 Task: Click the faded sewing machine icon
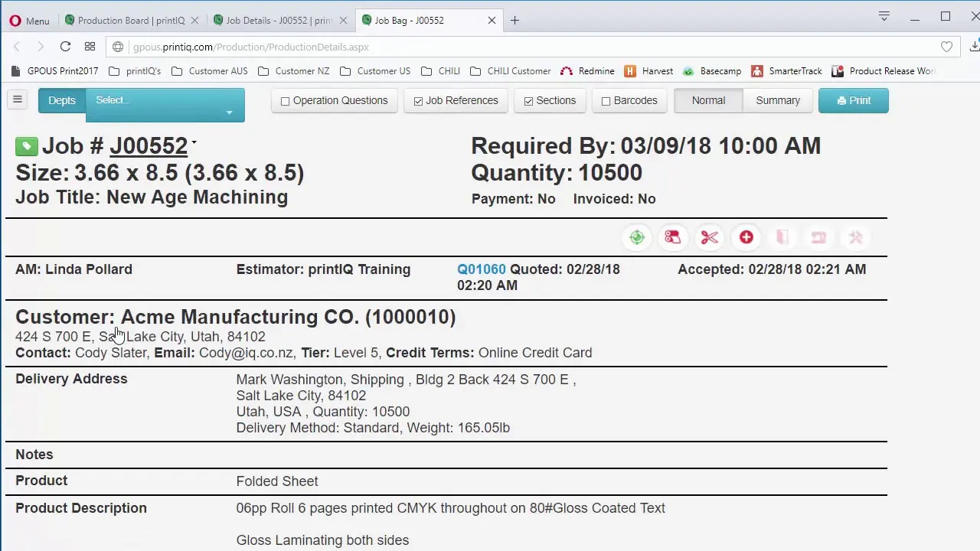click(x=819, y=238)
